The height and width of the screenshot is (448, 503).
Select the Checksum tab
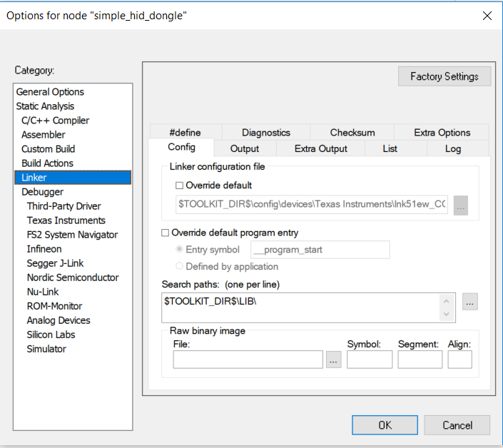[352, 132]
